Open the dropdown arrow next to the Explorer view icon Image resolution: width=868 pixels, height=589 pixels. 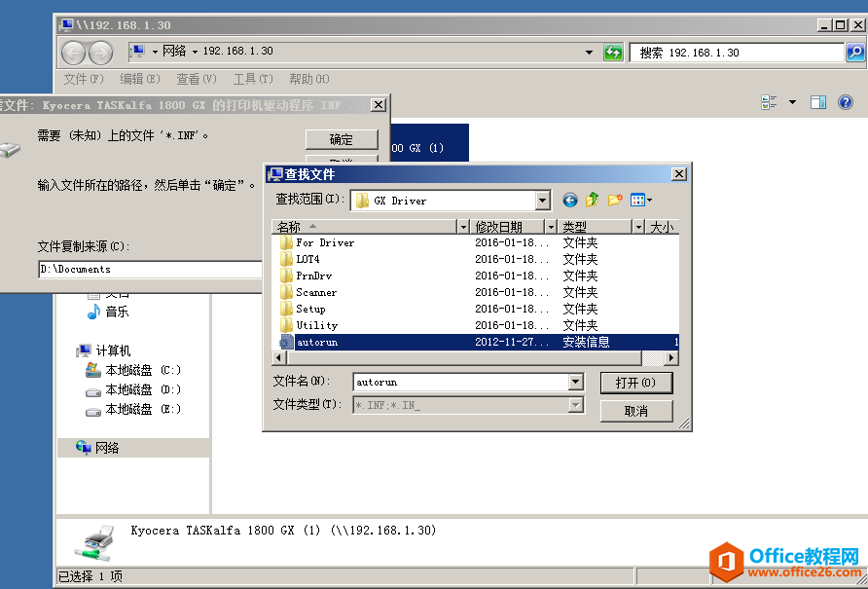pos(793,102)
